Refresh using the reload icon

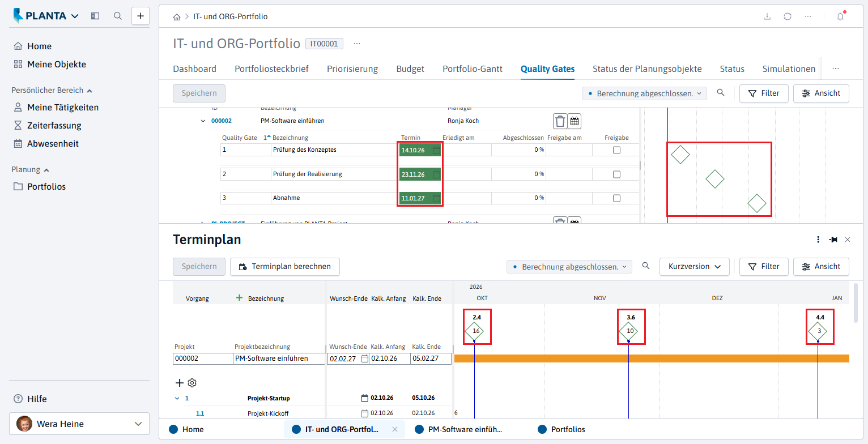click(788, 16)
